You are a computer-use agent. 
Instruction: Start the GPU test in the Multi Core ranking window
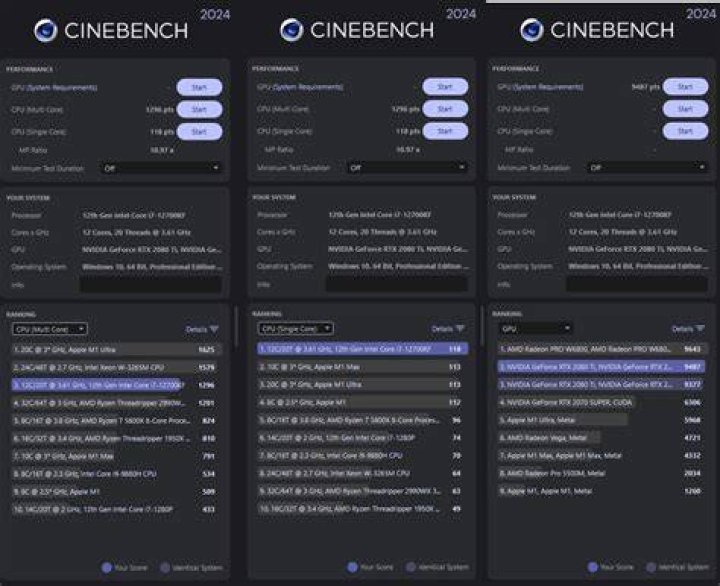pyautogui.click(x=199, y=87)
